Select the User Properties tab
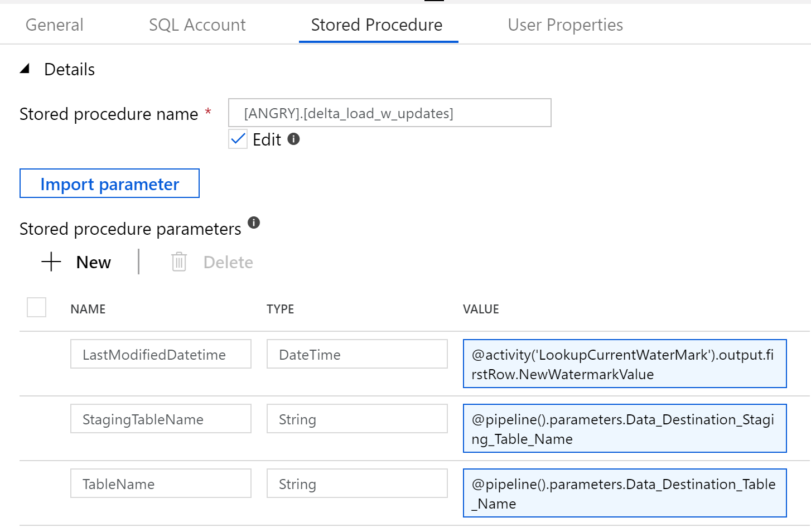The image size is (811, 532). point(565,25)
